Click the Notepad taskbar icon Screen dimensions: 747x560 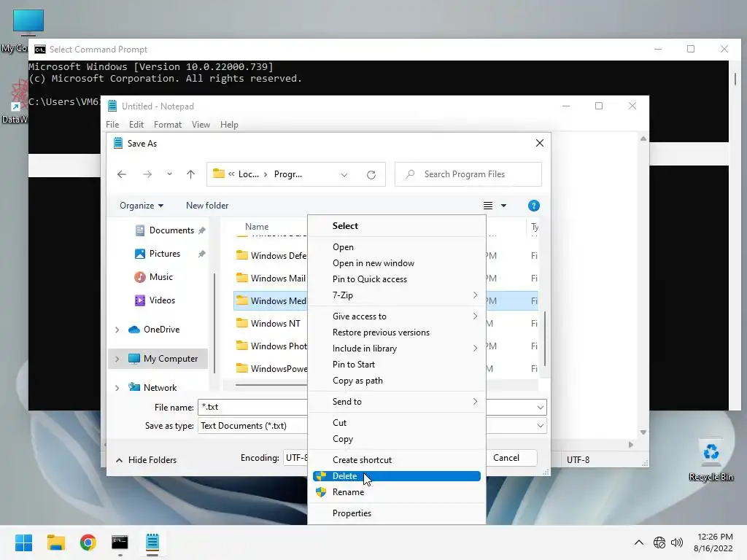point(152,542)
